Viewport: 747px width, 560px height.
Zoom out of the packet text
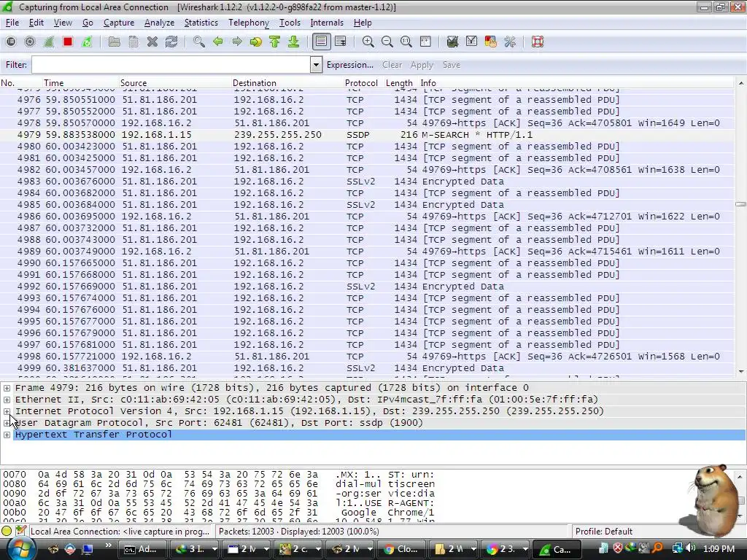[387, 42]
